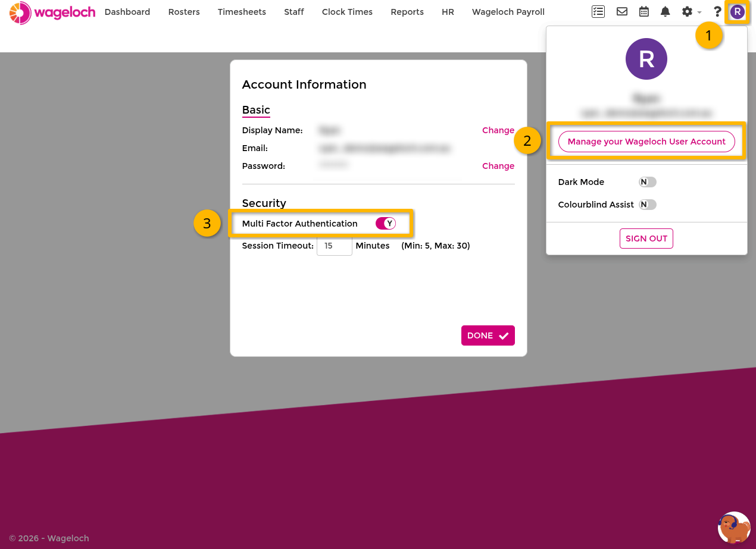Screen dimensions: 756x549
Task: Open the Rosters menu
Action: [184, 12]
